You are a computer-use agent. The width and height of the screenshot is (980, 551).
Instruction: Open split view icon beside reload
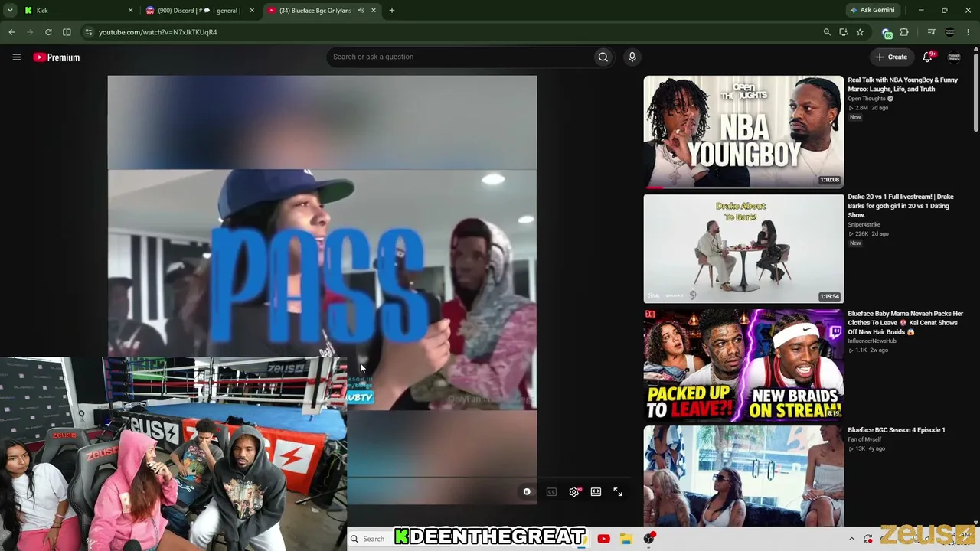point(67,32)
